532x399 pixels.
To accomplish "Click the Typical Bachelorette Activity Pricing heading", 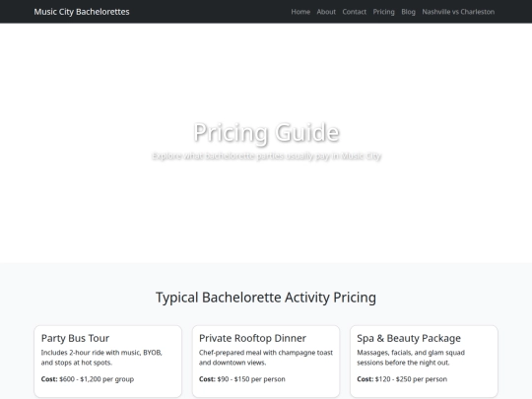I will pyautogui.click(x=266, y=298).
